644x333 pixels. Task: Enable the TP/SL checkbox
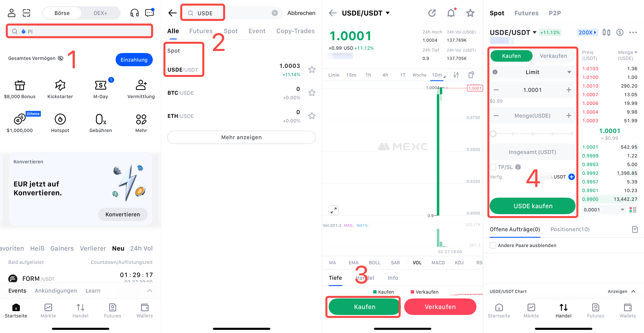point(493,167)
